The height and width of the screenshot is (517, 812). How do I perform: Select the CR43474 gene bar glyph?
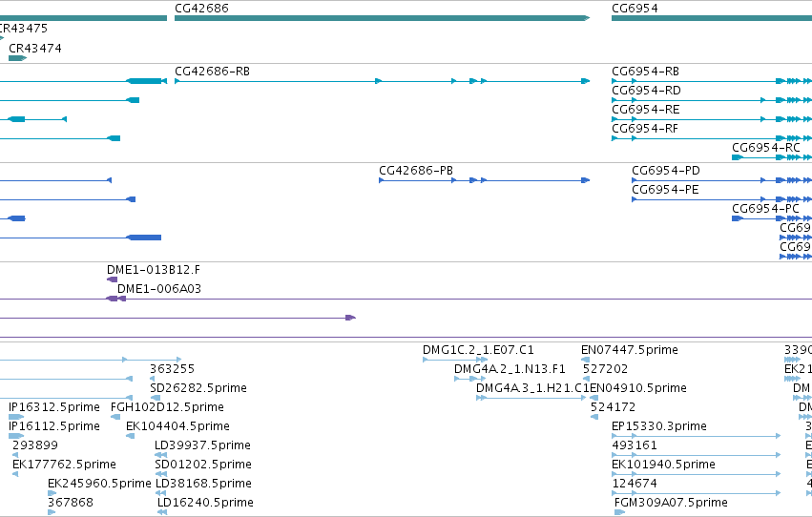tap(17, 58)
